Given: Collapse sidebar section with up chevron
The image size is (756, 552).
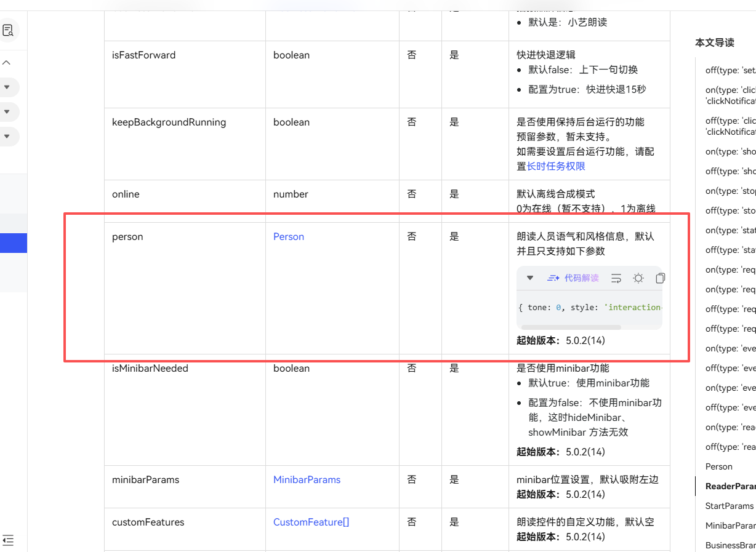Looking at the screenshot, I should 7,63.
